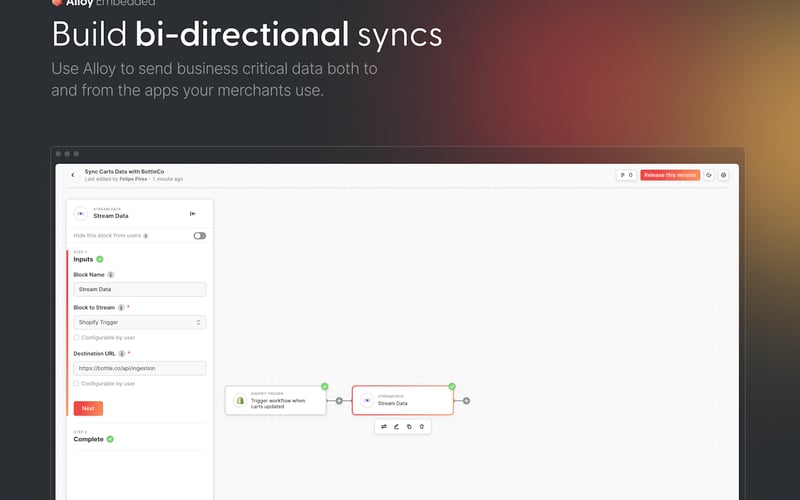Open workflow settings gear icon
This screenshot has height=500, width=800.
pyautogui.click(x=723, y=175)
